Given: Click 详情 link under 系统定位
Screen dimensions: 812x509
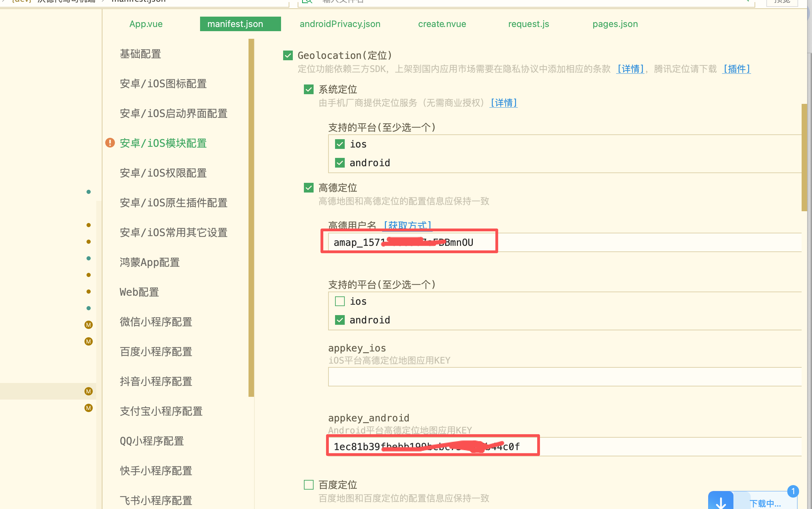Looking at the screenshot, I should (x=503, y=103).
